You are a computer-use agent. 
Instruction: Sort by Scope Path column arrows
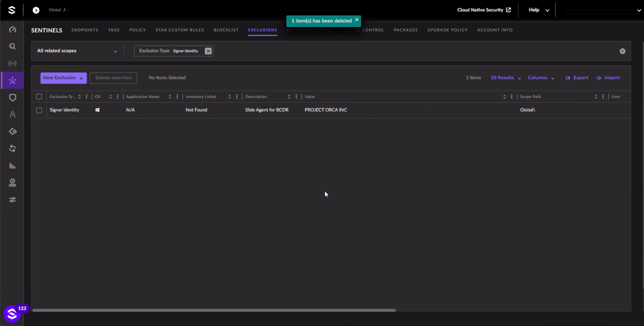click(596, 97)
